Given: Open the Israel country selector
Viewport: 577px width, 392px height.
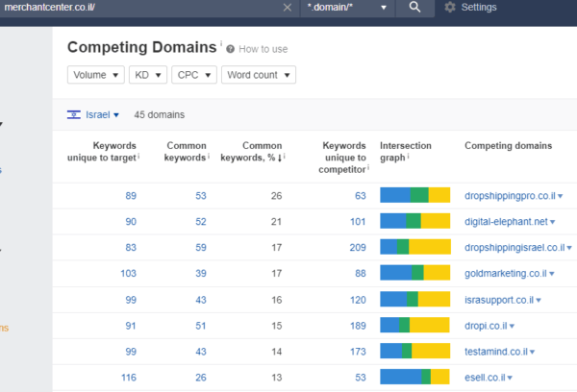Looking at the screenshot, I should click(x=102, y=114).
